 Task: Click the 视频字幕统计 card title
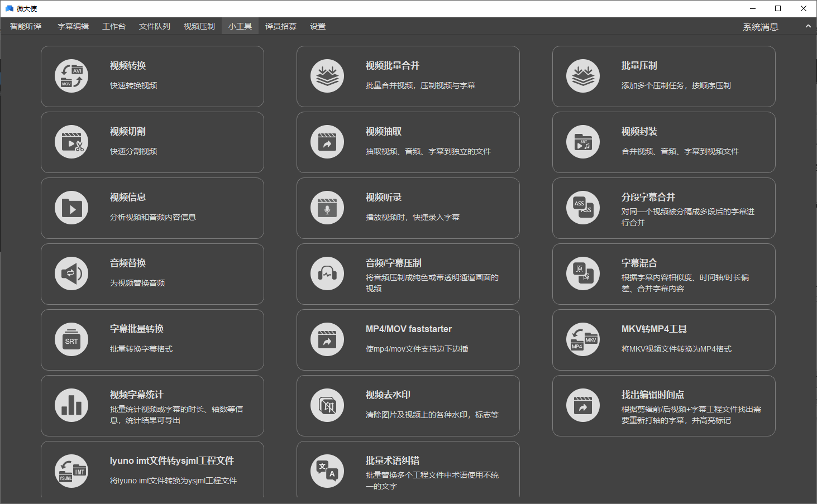point(137,395)
